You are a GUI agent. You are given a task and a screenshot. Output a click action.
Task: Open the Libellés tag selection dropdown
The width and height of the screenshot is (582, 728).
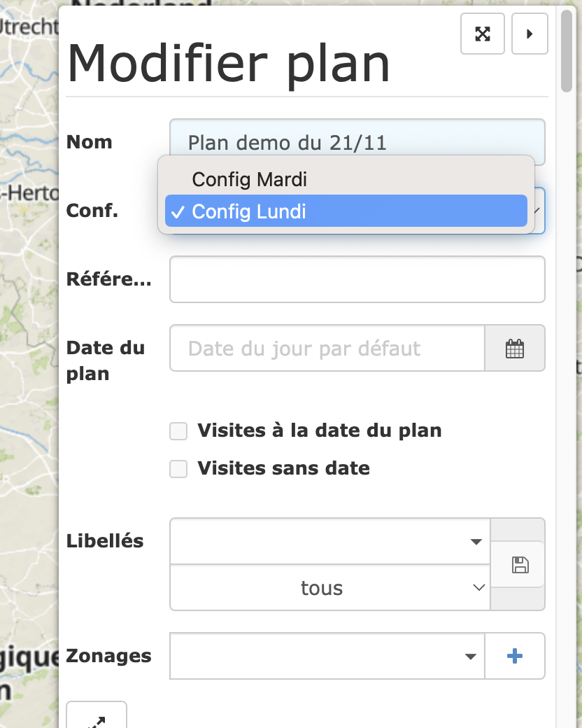click(x=330, y=541)
